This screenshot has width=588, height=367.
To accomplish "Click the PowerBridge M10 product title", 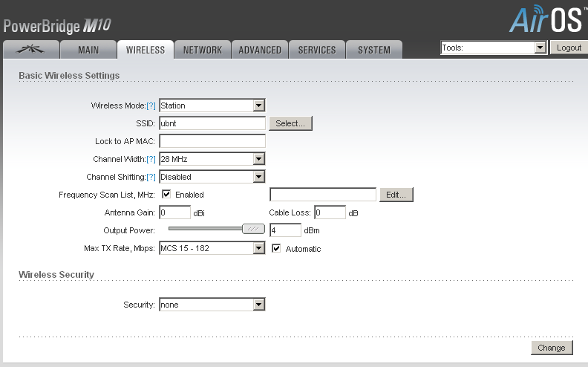I will [x=57, y=26].
